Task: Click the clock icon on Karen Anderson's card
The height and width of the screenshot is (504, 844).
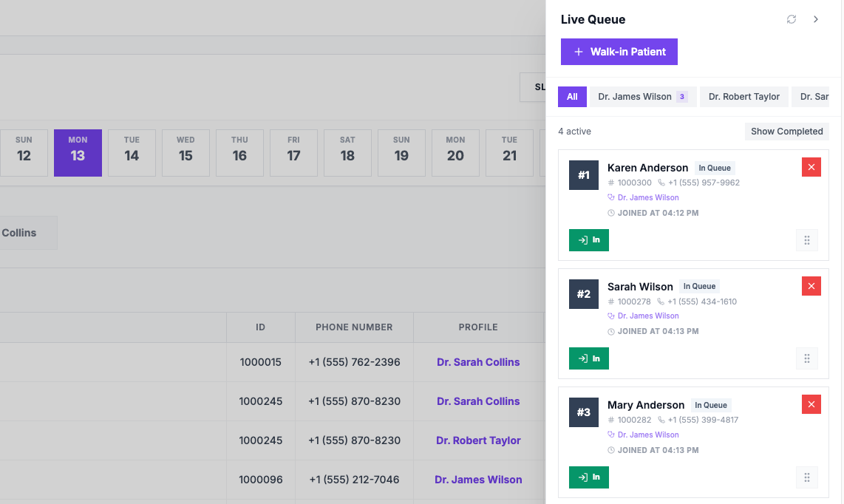Action: coord(611,213)
